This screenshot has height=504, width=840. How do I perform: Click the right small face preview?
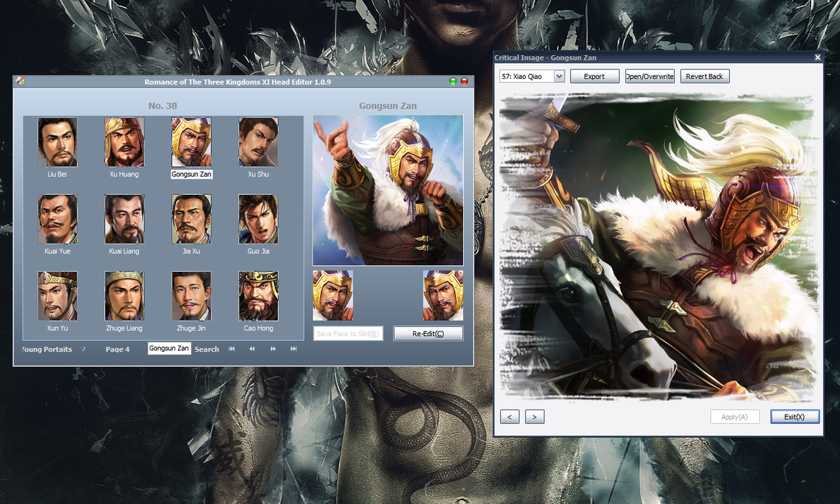[443, 295]
